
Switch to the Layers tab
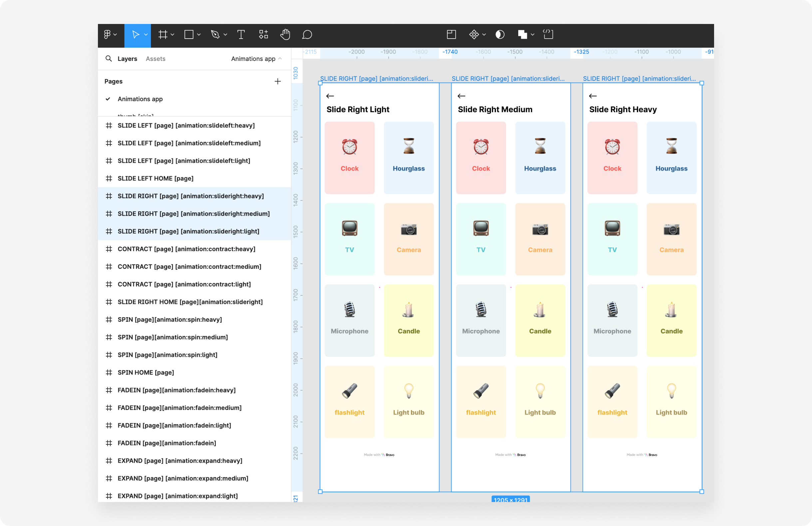127,59
